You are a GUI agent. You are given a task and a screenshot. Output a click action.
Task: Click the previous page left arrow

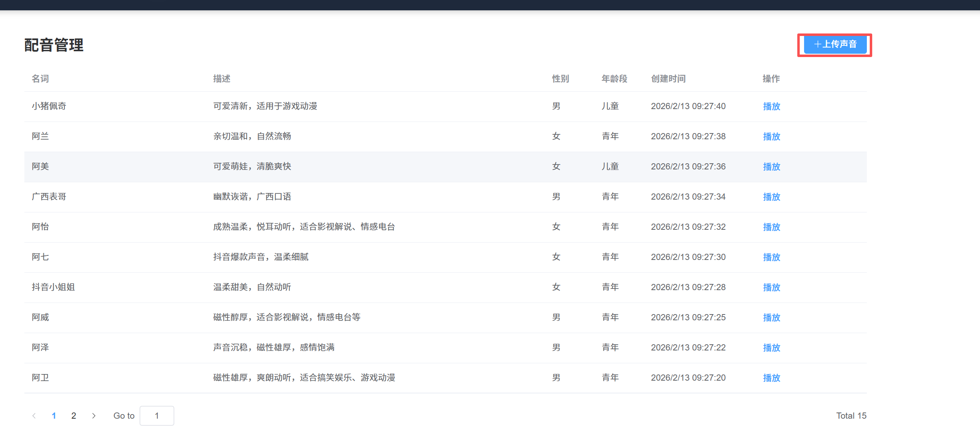pyautogui.click(x=34, y=416)
